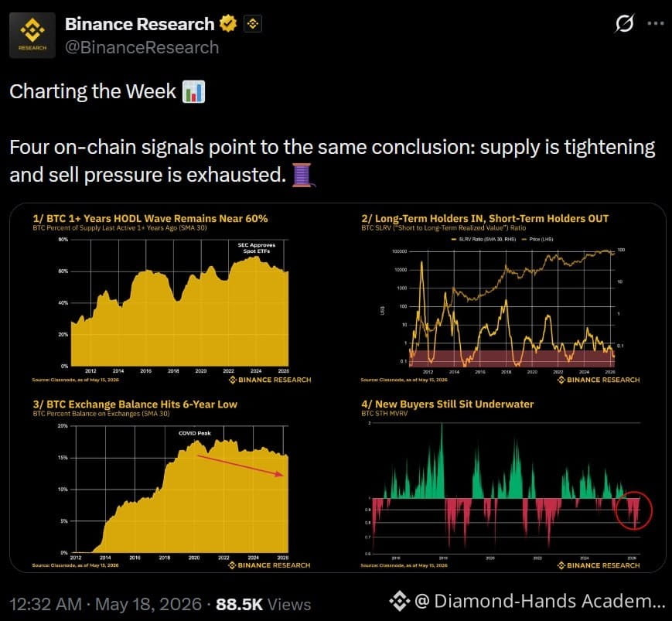Viewport: 672px width, 621px height.
Task: Click the Binance affiliate badge beside name
Action: click(253, 23)
